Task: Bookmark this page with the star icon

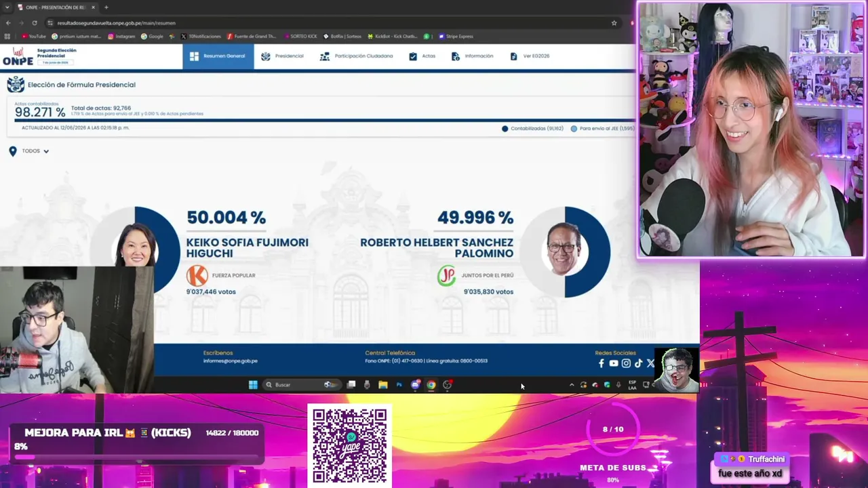Action: point(614,23)
